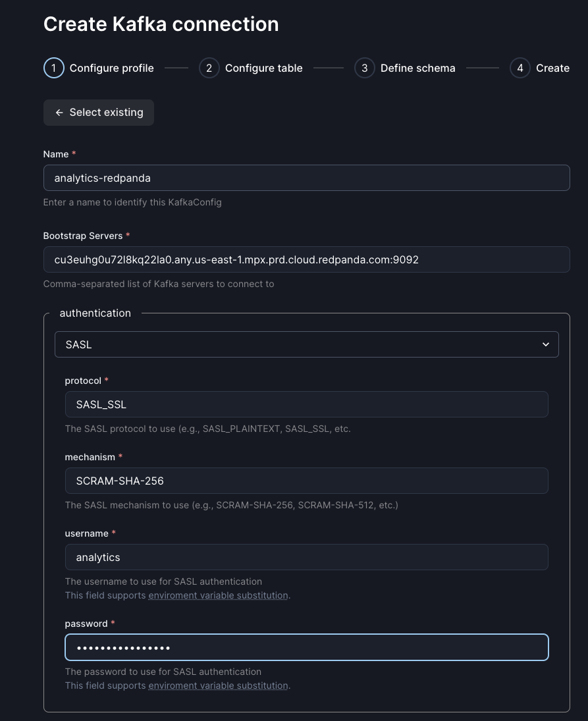Go to Configure profile step
Viewport: 588px width, 721px height.
[x=111, y=68]
